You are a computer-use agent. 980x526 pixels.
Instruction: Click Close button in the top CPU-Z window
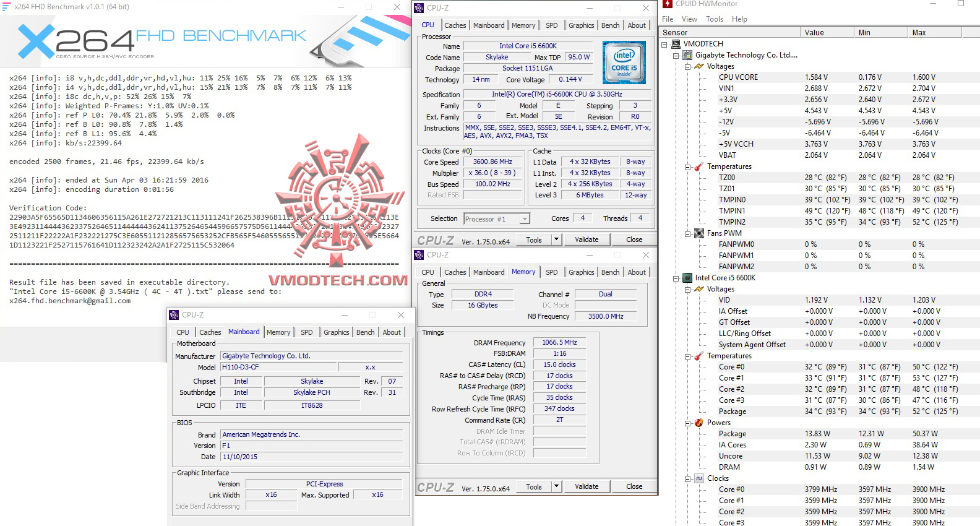634,239
